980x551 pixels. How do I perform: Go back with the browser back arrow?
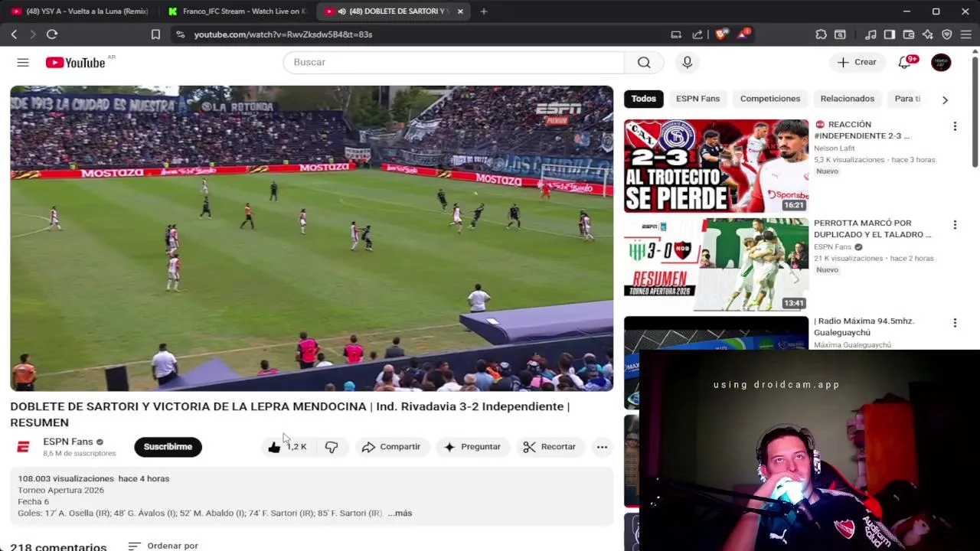pyautogui.click(x=14, y=34)
